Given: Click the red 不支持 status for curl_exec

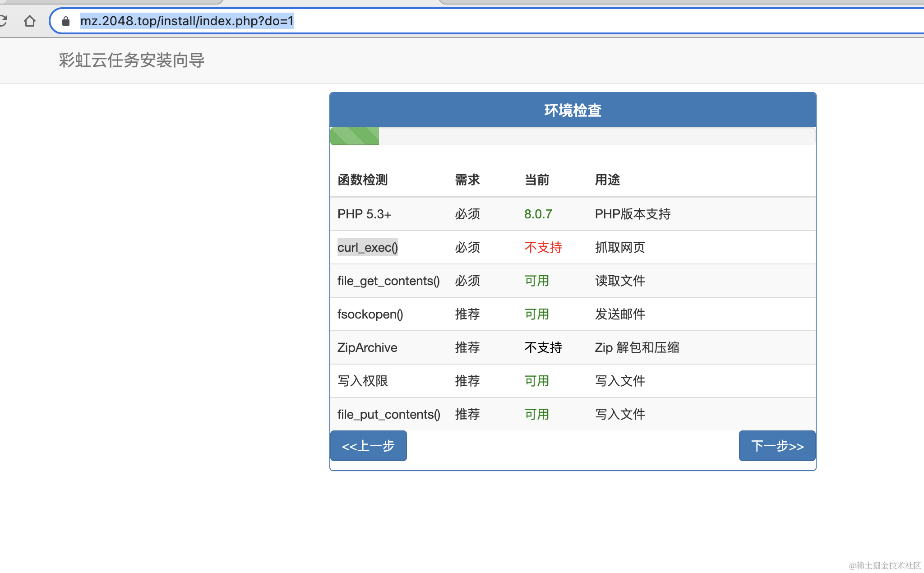Looking at the screenshot, I should [x=543, y=247].
